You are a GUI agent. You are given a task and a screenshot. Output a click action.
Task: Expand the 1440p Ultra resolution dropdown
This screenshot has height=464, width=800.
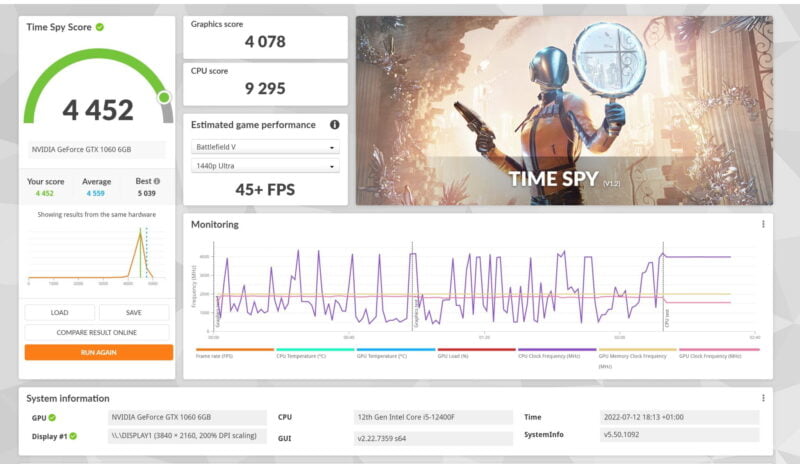click(x=265, y=165)
